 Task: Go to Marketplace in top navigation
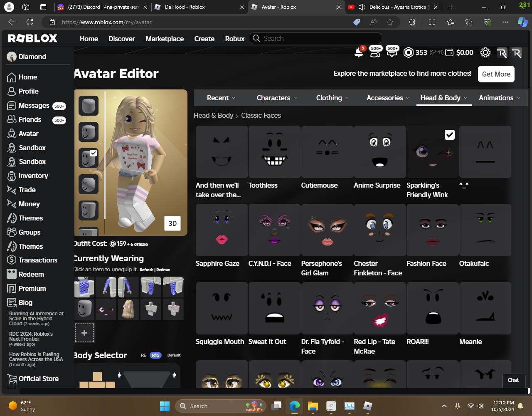pyautogui.click(x=165, y=39)
